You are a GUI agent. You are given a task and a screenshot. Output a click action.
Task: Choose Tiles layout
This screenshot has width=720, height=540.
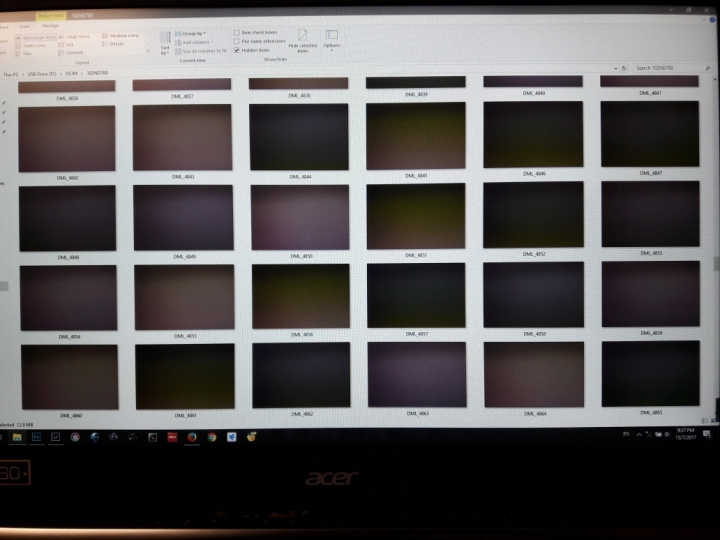coord(23,54)
